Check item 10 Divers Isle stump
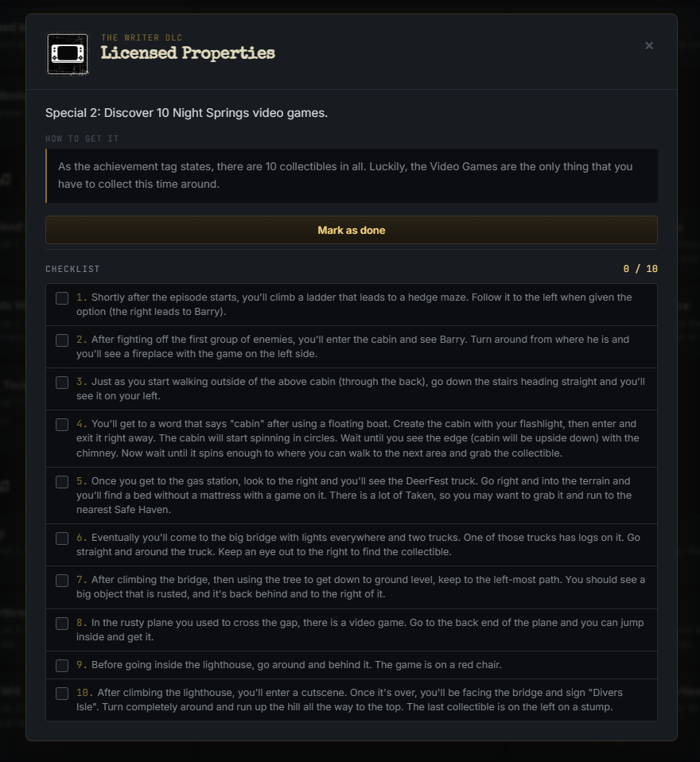This screenshot has width=700, height=762. pyautogui.click(x=62, y=694)
